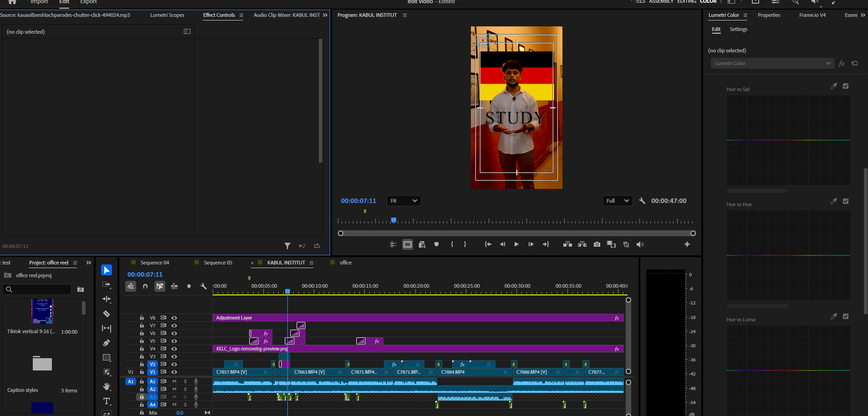
Task: Play the sequence in the Program monitor
Action: click(x=516, y=244)
